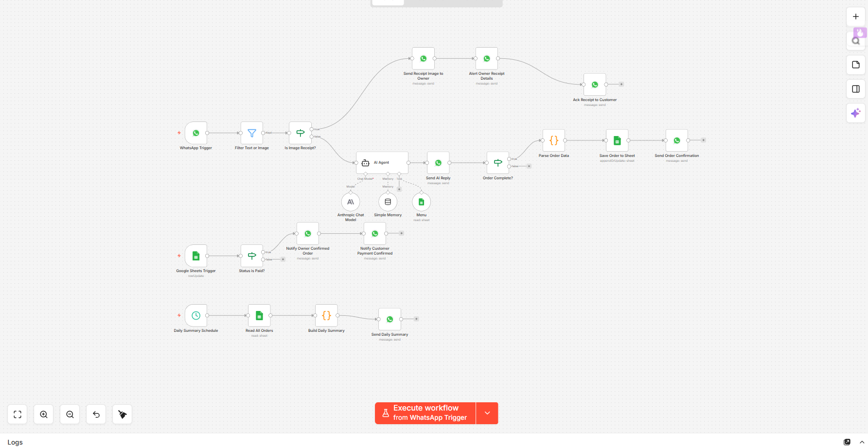Pop out the Logs panel
868x447 pixels.
coord(847,442)
